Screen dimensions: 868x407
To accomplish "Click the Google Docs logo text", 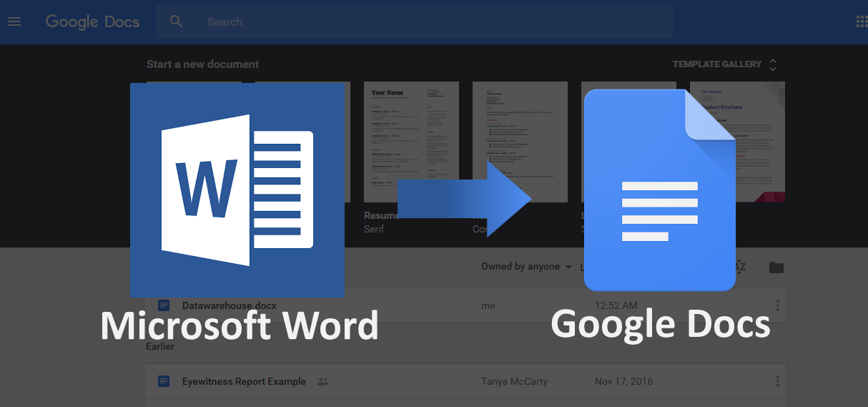I will pyautogui.click(x=92, y=22).
